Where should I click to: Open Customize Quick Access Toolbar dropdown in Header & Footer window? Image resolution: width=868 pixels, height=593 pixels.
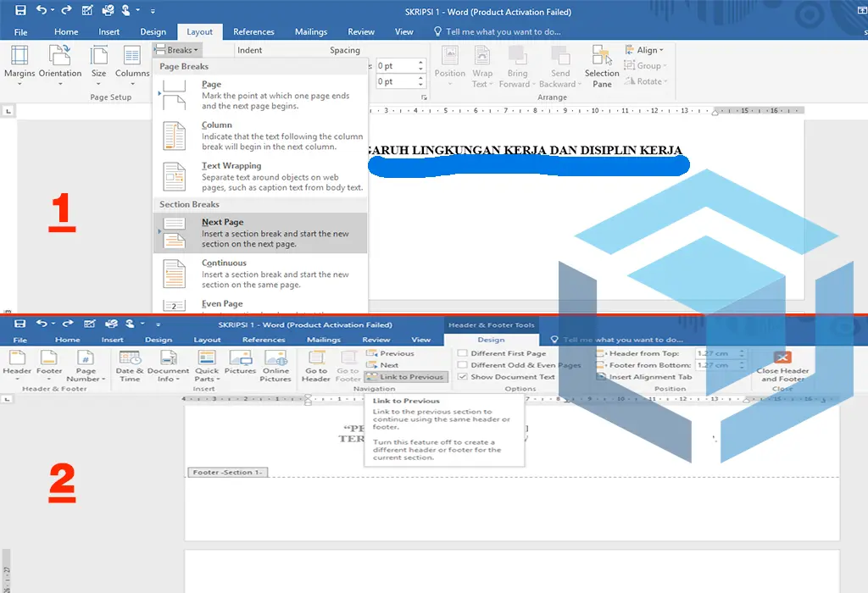tap(158, 324)
